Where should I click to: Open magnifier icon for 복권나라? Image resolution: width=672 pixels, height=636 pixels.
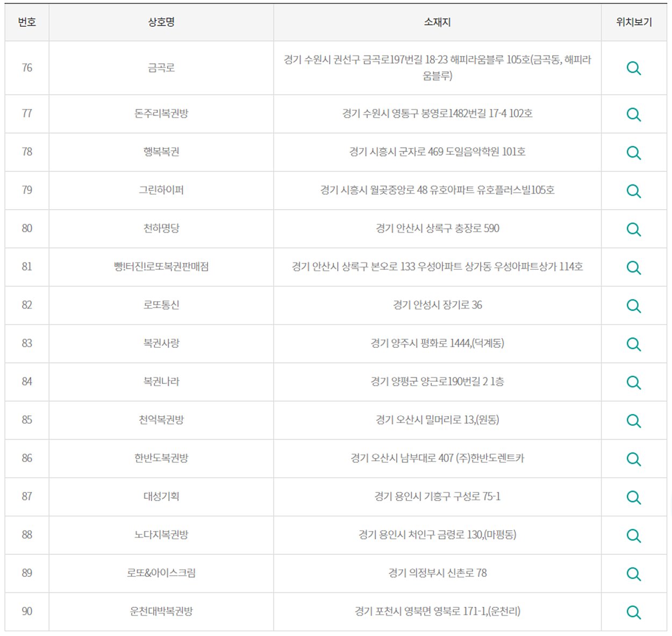coord(634,382)
